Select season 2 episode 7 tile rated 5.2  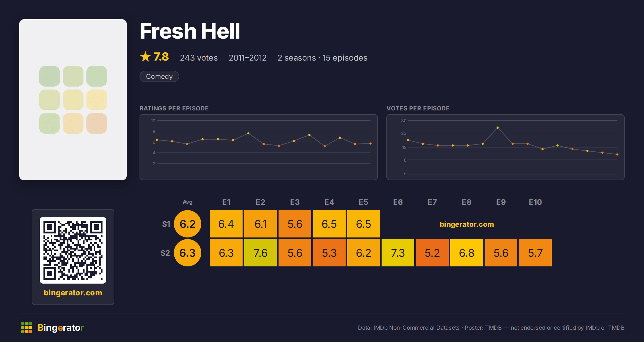(x=432, y=253)
